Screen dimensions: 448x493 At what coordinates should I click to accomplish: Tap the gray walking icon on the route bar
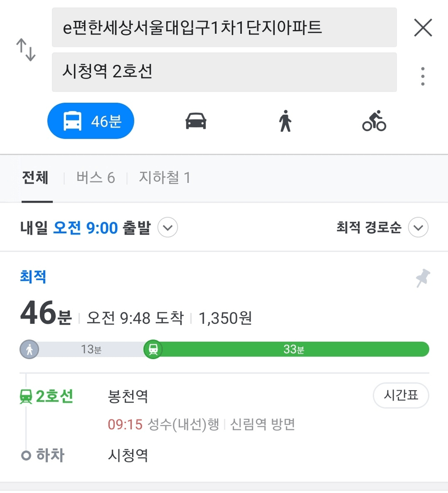pos(29,350)
